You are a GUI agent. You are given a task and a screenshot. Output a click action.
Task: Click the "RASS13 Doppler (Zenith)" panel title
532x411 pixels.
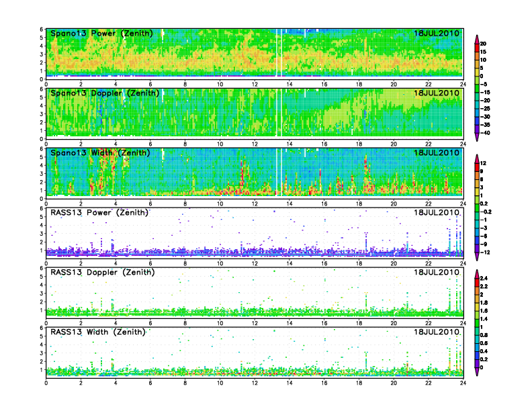pyautogui.click(x=103, y=272)
